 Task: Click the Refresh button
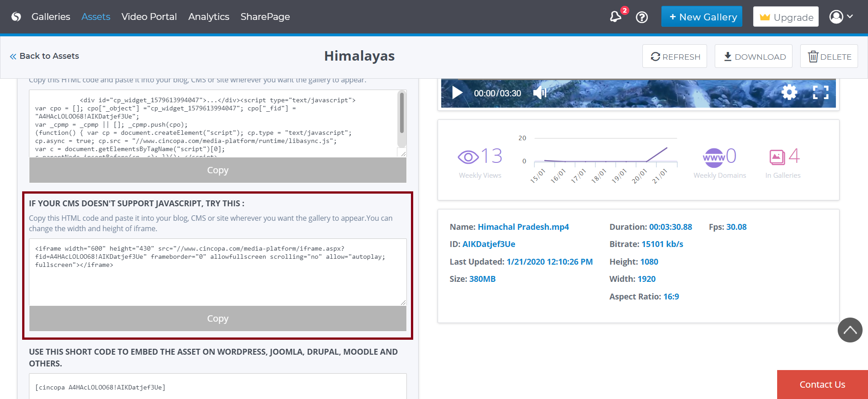tap(675, 57)
